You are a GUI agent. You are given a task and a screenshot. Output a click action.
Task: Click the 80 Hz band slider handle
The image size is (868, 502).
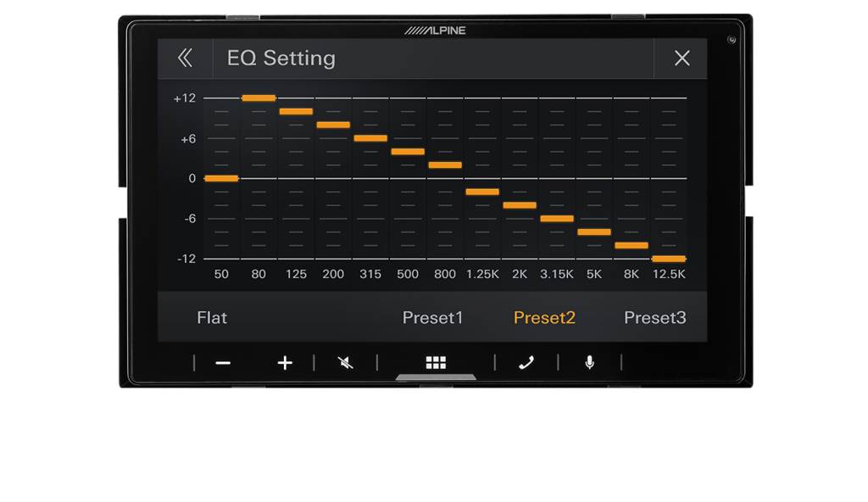[259, 98]
